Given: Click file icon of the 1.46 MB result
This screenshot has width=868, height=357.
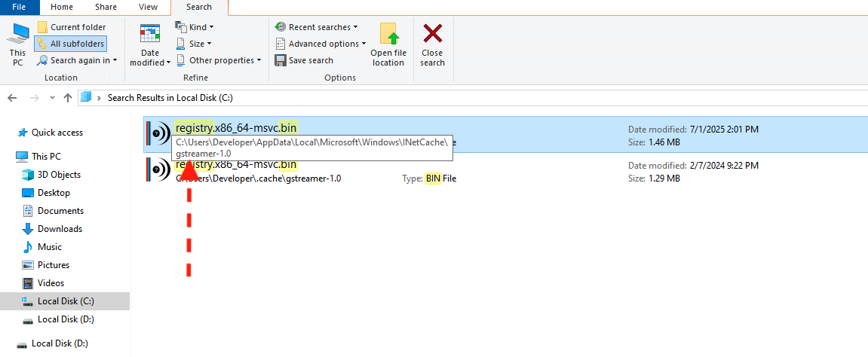Looking at the screenshot, I should click(x=159, y=134).
